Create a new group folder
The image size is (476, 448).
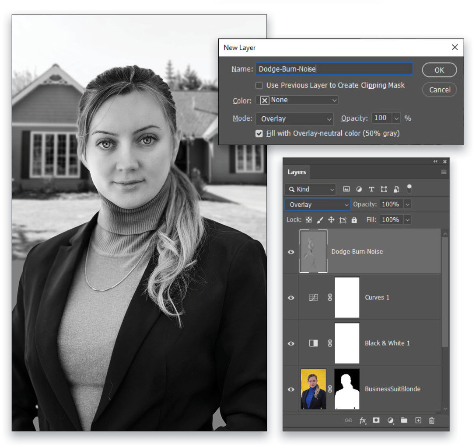pos(404,420)
